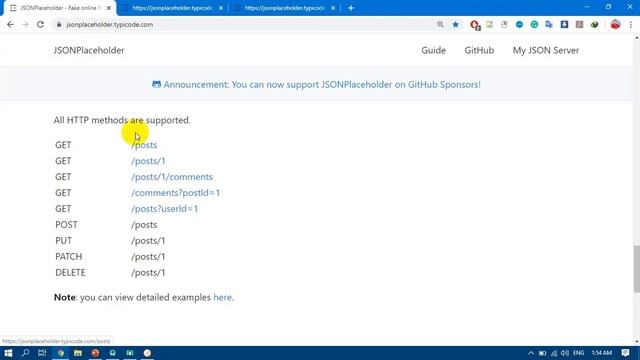Open Windows taskbar search
Image resolution: width=640 pixels, height=360 pixels.
point(25,353)
